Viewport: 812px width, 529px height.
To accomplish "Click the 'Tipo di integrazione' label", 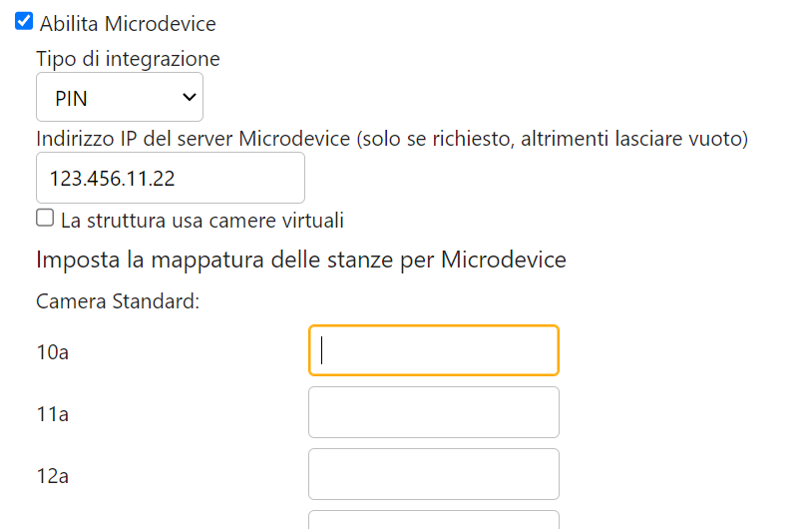I will [x=128, y=59].
